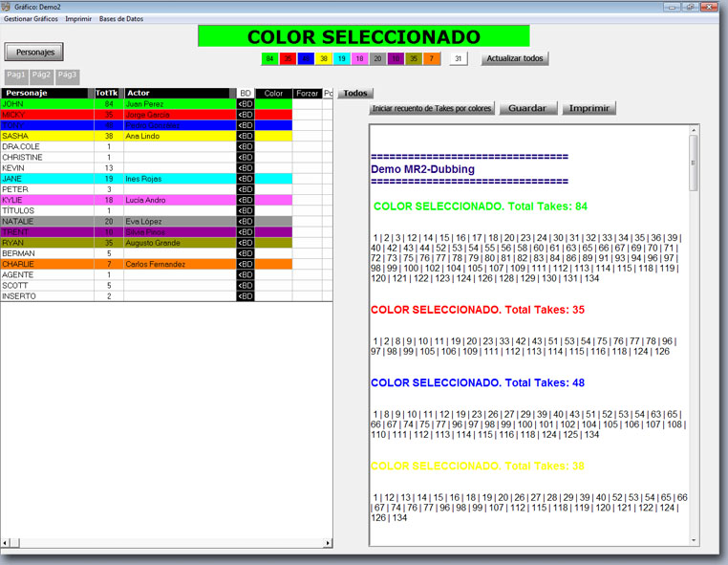Screen dimensions: 728x565
Task: Click the BD icon in RYAN row
Action: click(x=246, y=243)
